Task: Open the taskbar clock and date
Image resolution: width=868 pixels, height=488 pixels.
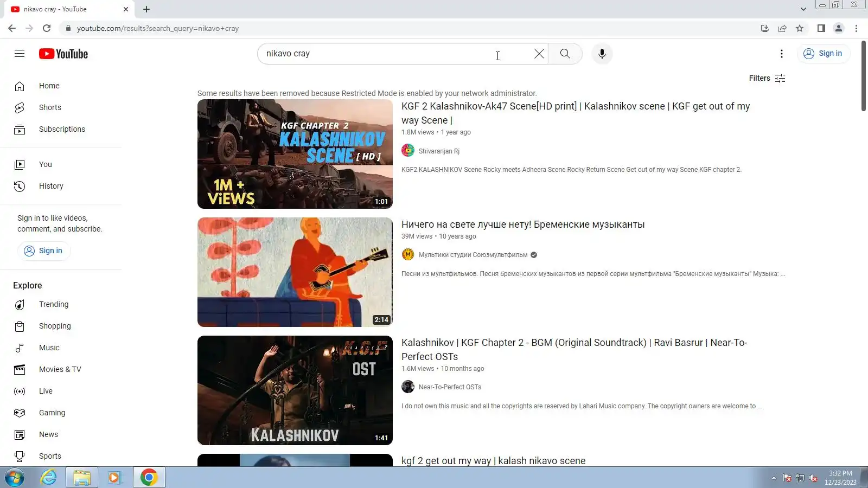Action: coord(840,478)
